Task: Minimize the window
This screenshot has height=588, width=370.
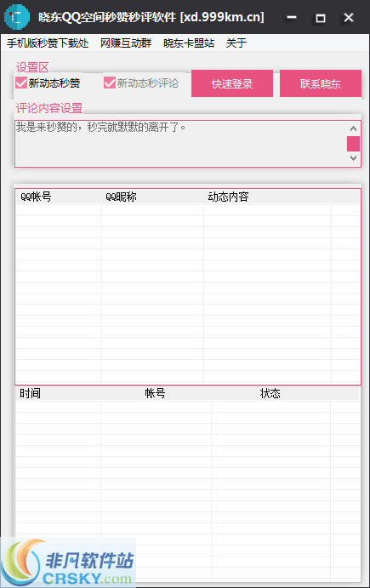Action: (x=292, y=17)
